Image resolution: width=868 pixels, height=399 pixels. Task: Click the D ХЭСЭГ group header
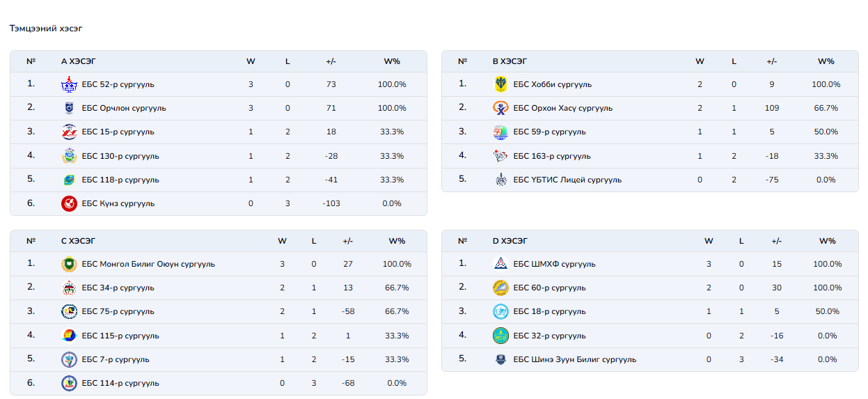click(x=510, y=241)
